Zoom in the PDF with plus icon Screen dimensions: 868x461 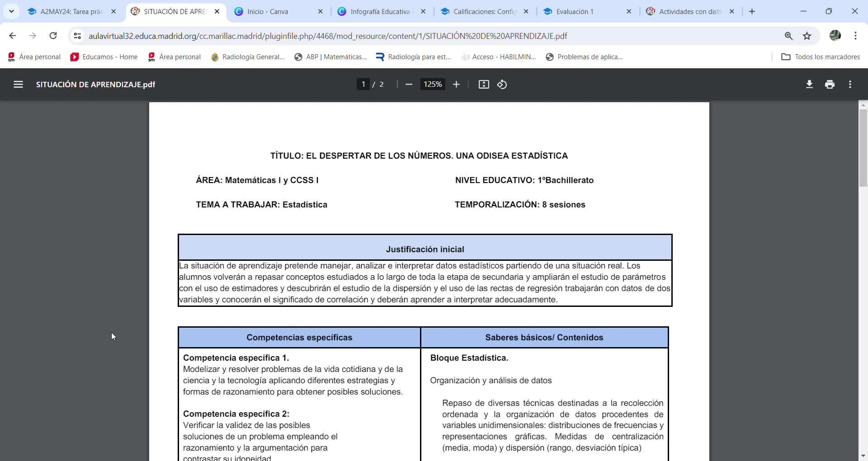(x=456, y=85)
